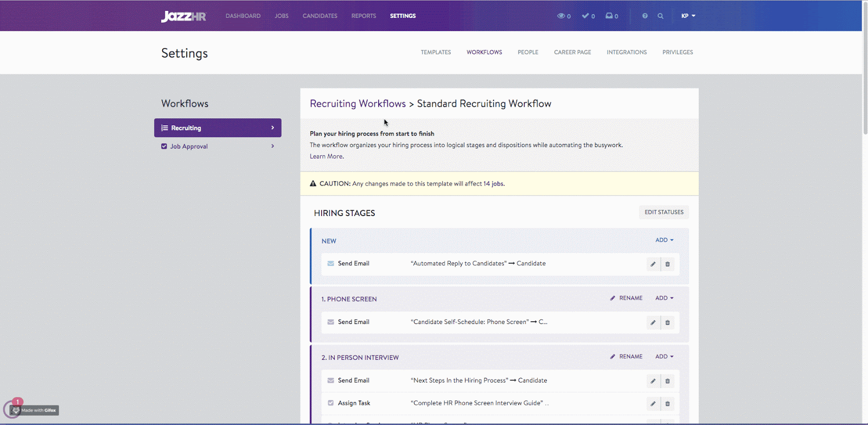Edit the Automated Reply to Candidates action

point(653,264)
